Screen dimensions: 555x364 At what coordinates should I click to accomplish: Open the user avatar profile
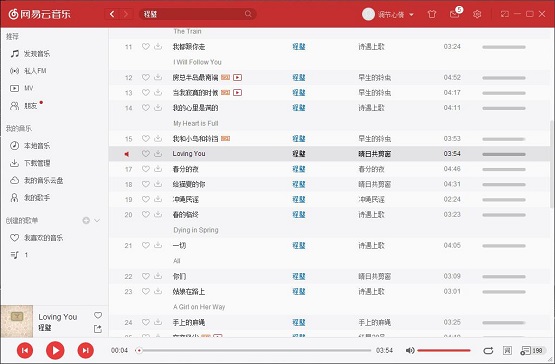click(368, 14)
